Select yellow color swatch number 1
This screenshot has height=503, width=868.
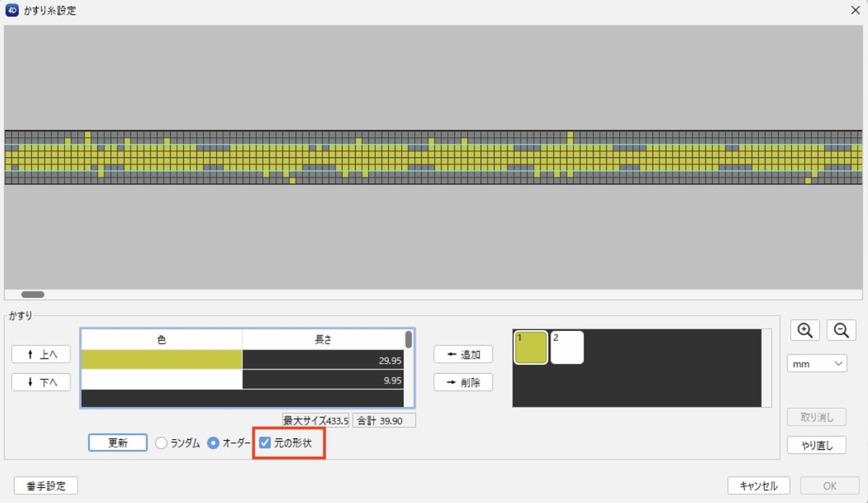(x=531, y=347)
